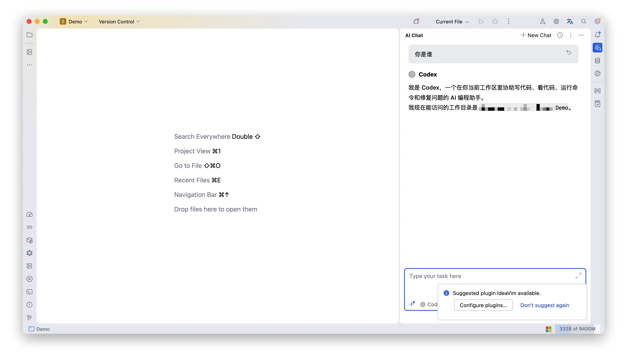Open the GraphQL tool window icon

pyautogui.click(x=29, y=253)
